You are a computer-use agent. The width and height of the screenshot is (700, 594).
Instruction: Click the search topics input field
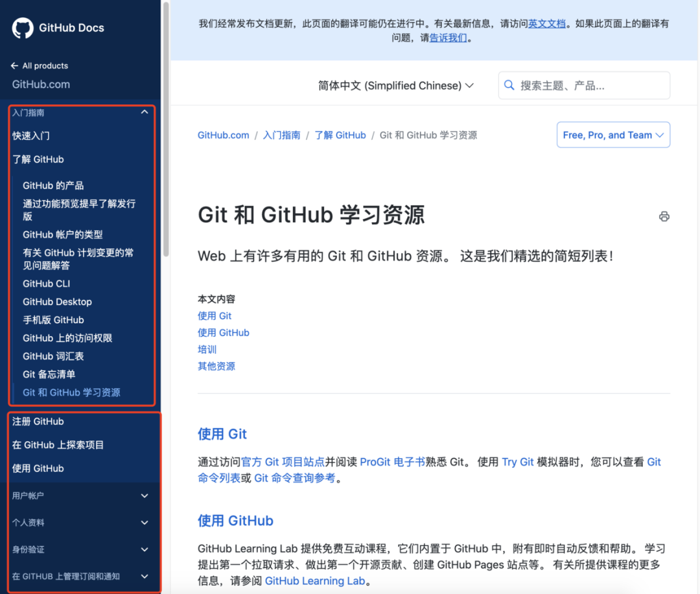pos(584,86)
